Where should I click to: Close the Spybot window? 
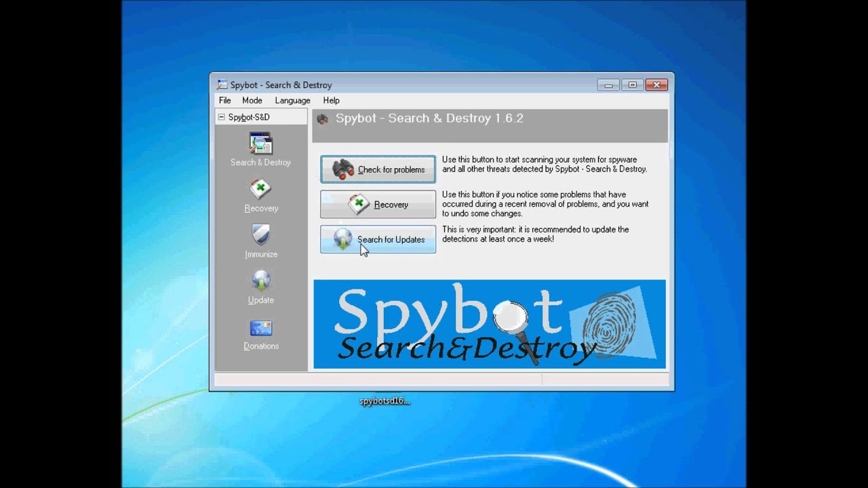[x=656, y=85]
